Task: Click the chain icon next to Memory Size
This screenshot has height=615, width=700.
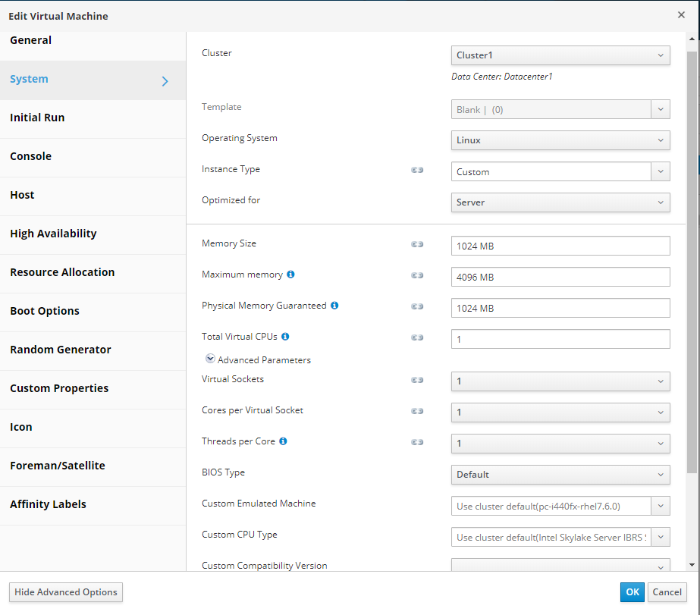Action: pos(417,244)
